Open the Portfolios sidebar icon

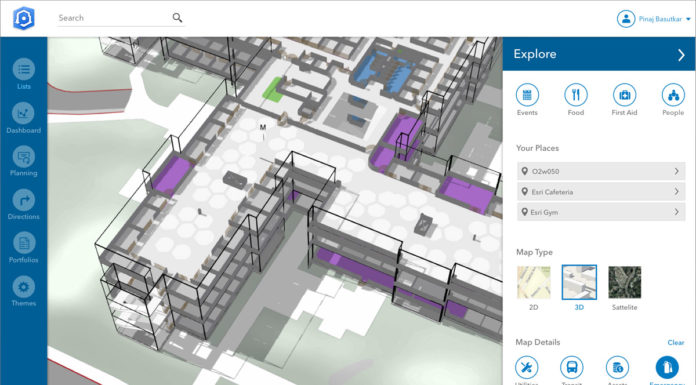point(24,243)
